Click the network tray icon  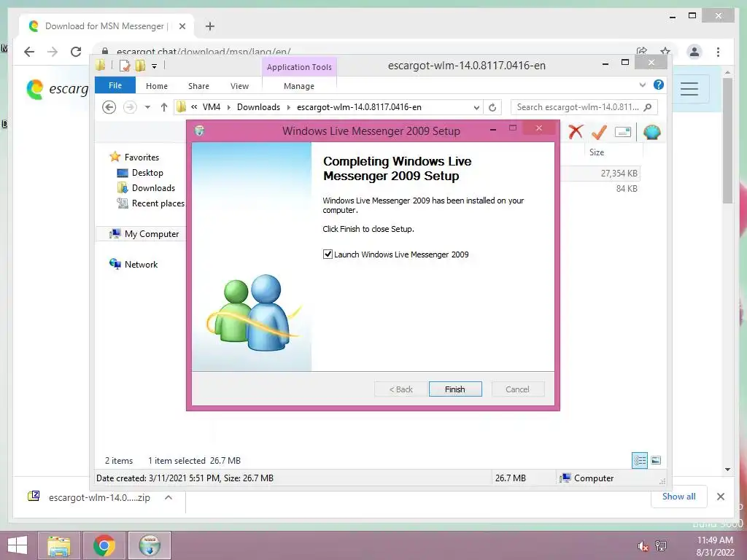click(661, 546)
